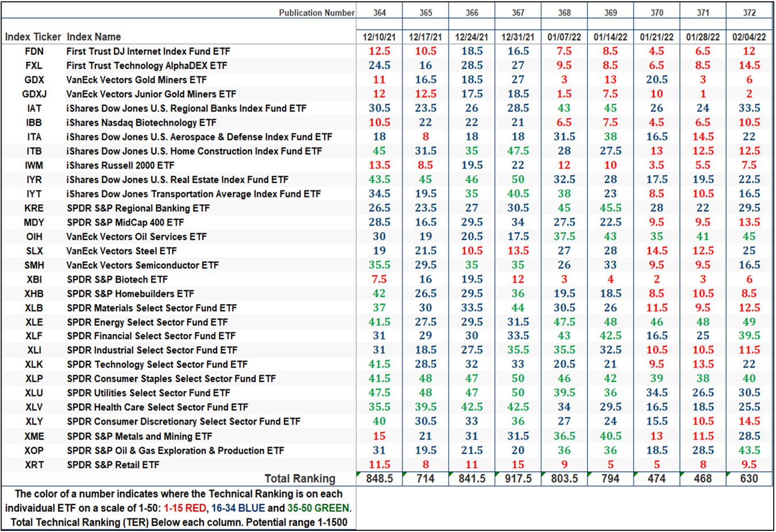Select IAT value 33.5 under 02/04/22
This screenshot has height=532, width=776.
click(x=749, y=108)
